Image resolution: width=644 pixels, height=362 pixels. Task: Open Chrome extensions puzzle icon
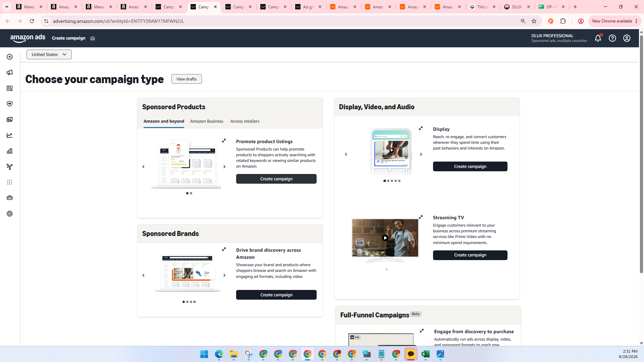click(563, 21)
